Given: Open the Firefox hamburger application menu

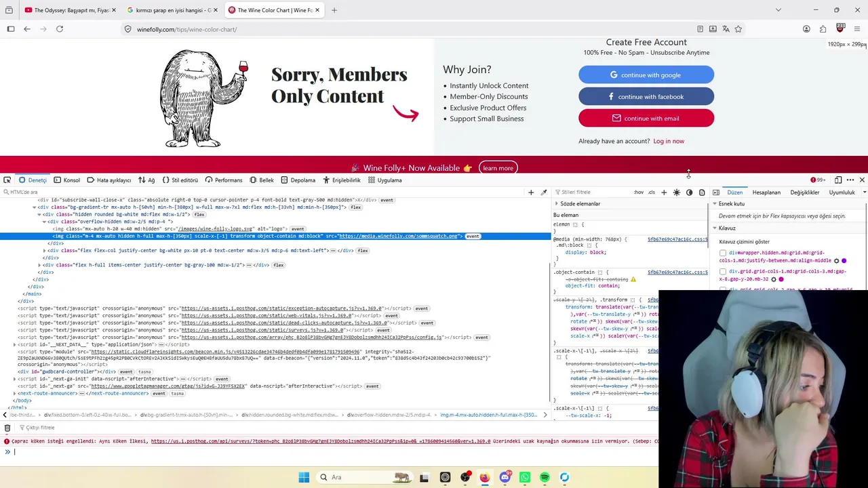Looking at the screenshot, I should click(x=857, y=29).
